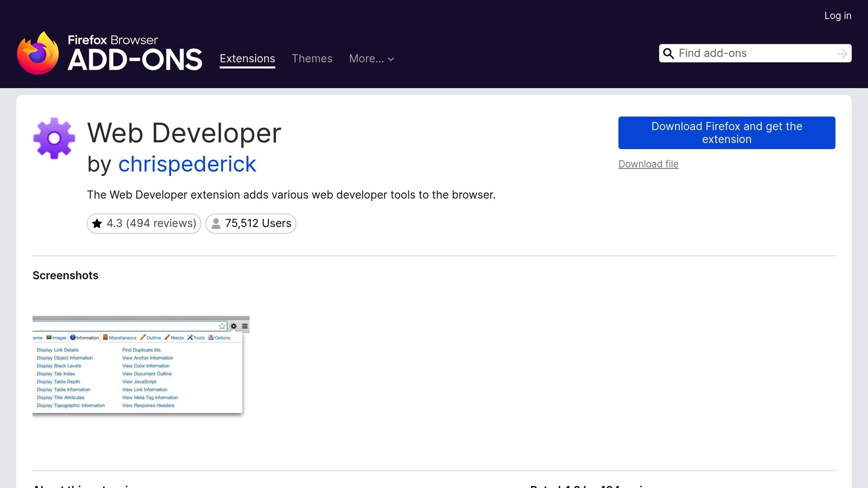868x488 pixels.
Task: Click Log in
Action: (x=837, y=16)
